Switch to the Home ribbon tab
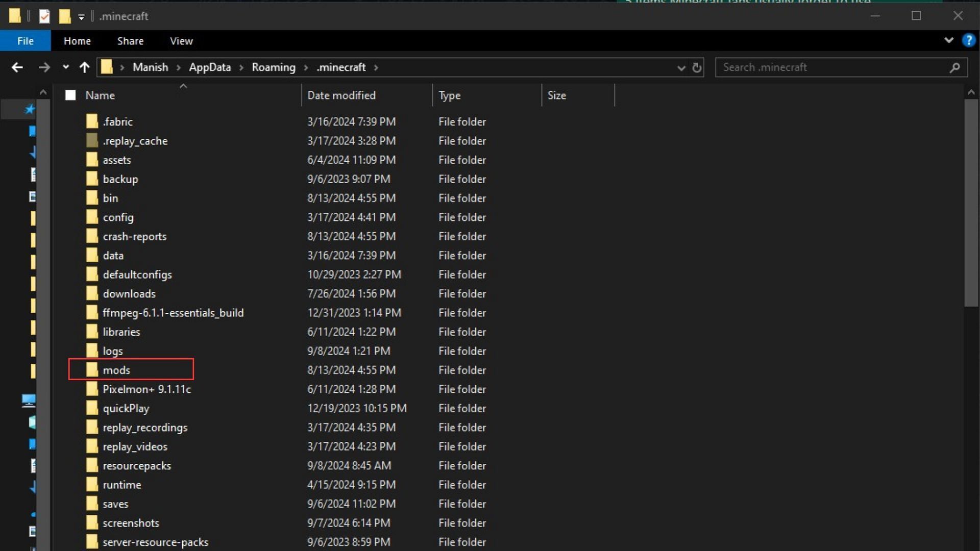980x551 pixels. click(77, 41)
